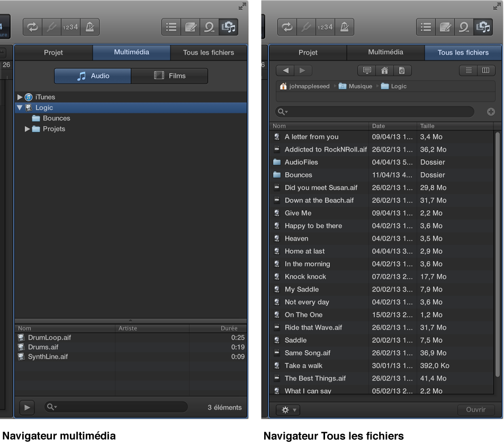504x445 pixels.
Task: Sort files by Taille column
Action: 455,126
